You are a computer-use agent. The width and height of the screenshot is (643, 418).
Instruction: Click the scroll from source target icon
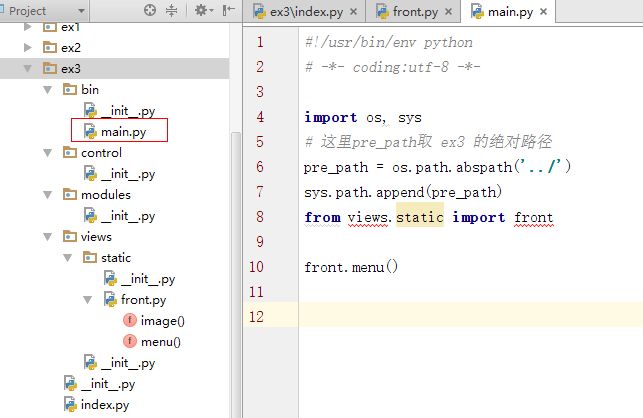[150, 10]
